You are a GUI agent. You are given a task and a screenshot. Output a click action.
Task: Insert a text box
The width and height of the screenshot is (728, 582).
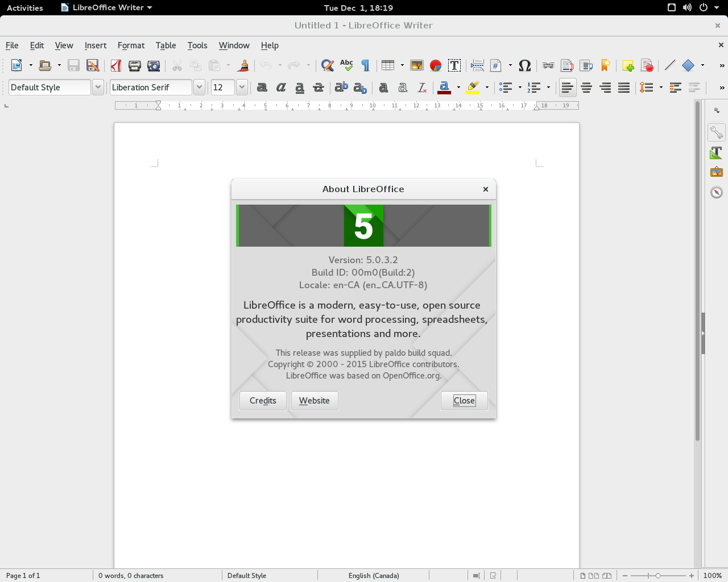[x=454, y=65]
